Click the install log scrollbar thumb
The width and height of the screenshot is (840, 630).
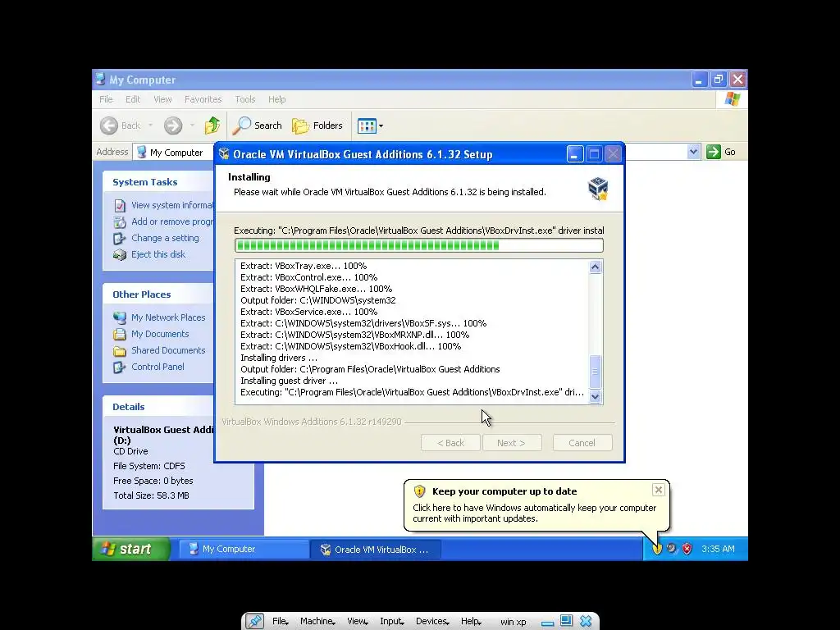click(596, 372)
